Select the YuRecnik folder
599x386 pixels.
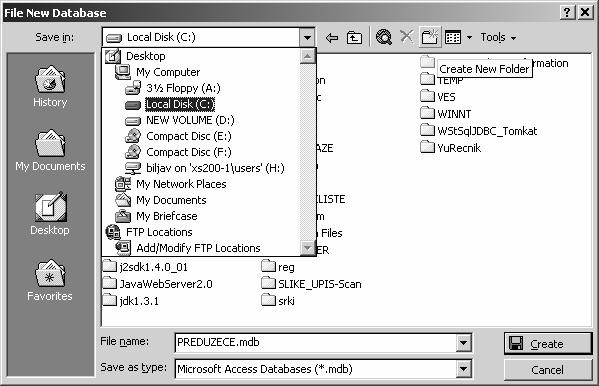click(x=451, y=148)
